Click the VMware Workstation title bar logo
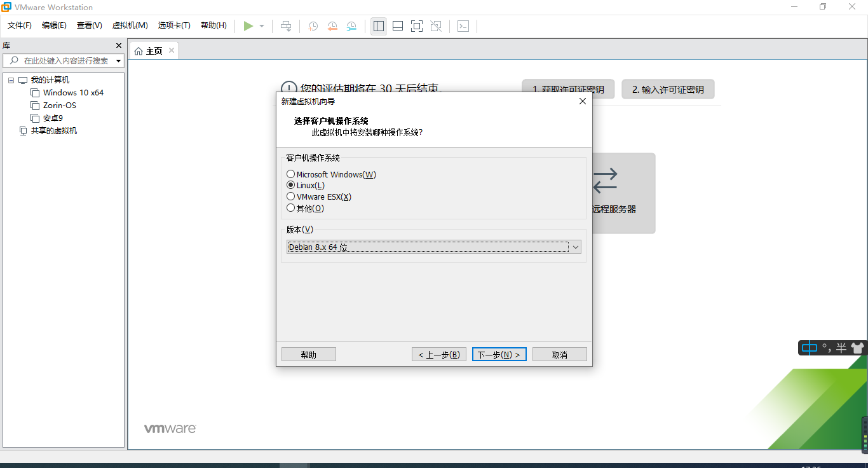Viewport: 868px width, 468px height. click(6, 7)
